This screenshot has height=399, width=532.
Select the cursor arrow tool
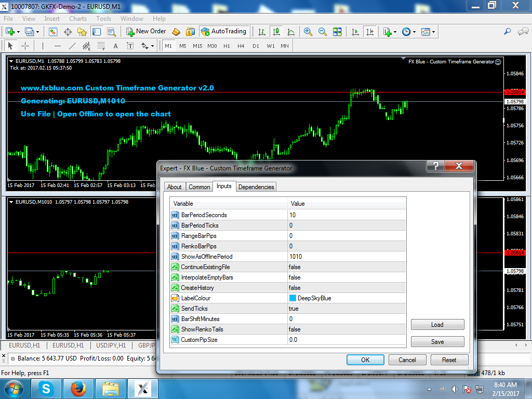click(x=10, y=46)
